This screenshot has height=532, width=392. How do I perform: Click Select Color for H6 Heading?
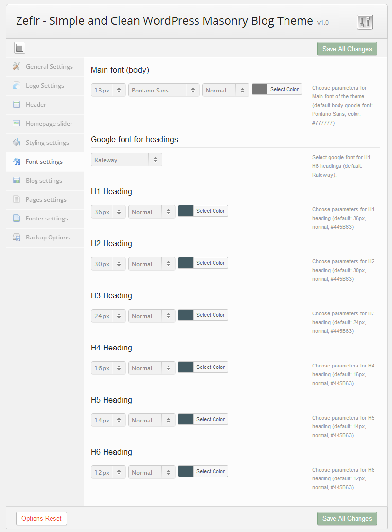(210, 471)
